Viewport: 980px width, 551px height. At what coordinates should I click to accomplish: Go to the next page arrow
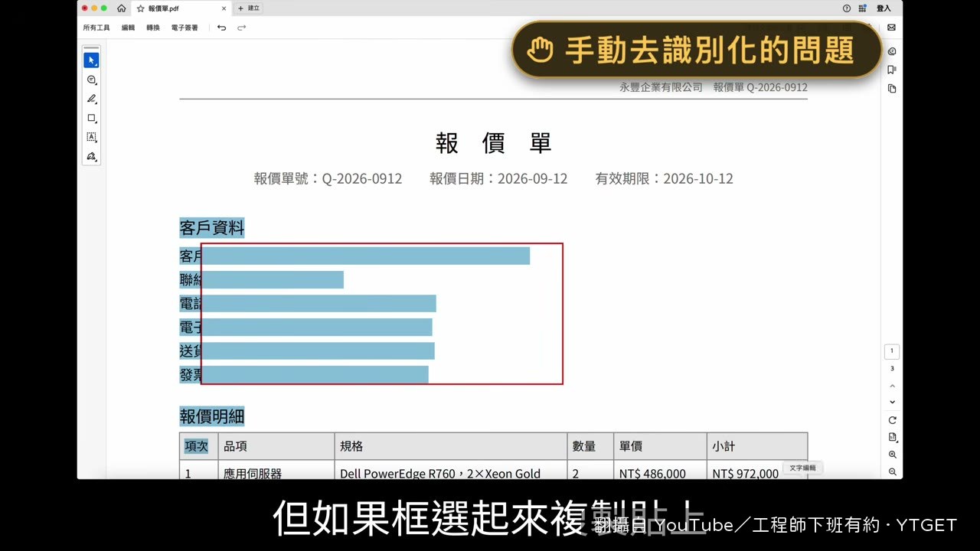pos(892,402)
